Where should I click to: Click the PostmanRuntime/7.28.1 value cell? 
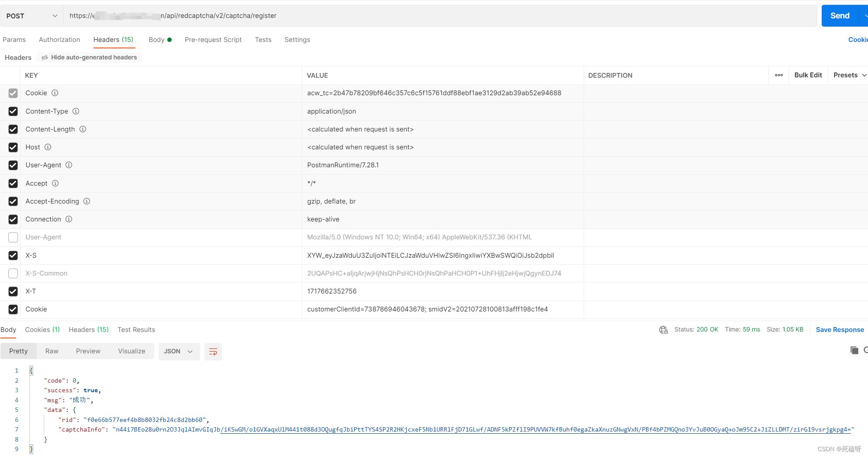[x=443, y=165]
